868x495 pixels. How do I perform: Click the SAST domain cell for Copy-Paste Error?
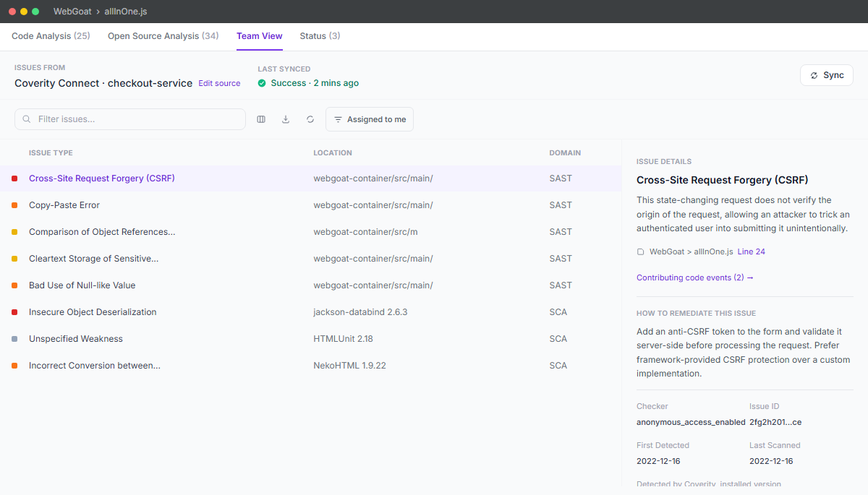tap(561, 205)
